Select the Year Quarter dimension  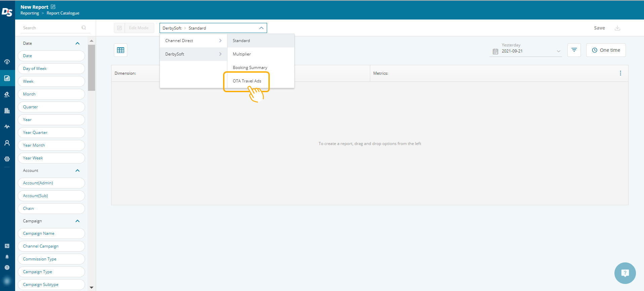(x=51, y=133)
